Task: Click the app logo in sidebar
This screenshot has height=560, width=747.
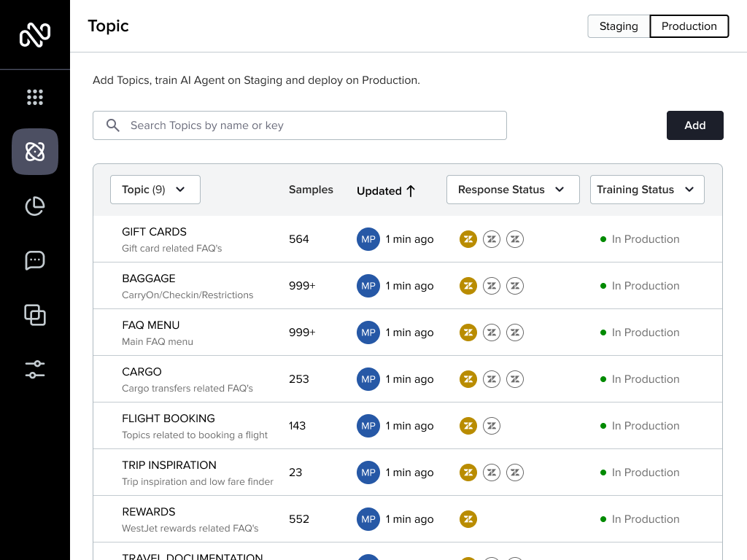Action: tap(35, 34)
